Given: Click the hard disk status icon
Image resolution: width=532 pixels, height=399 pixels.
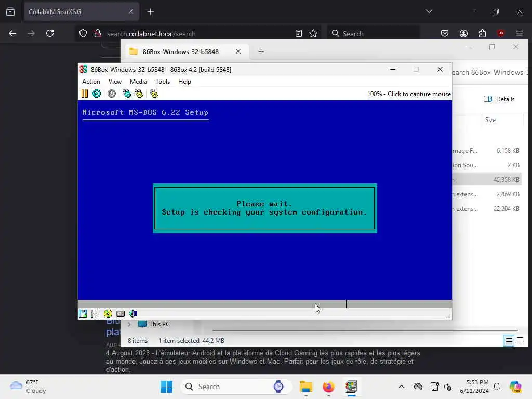Looking at the screenshot, I should point(121,314).
